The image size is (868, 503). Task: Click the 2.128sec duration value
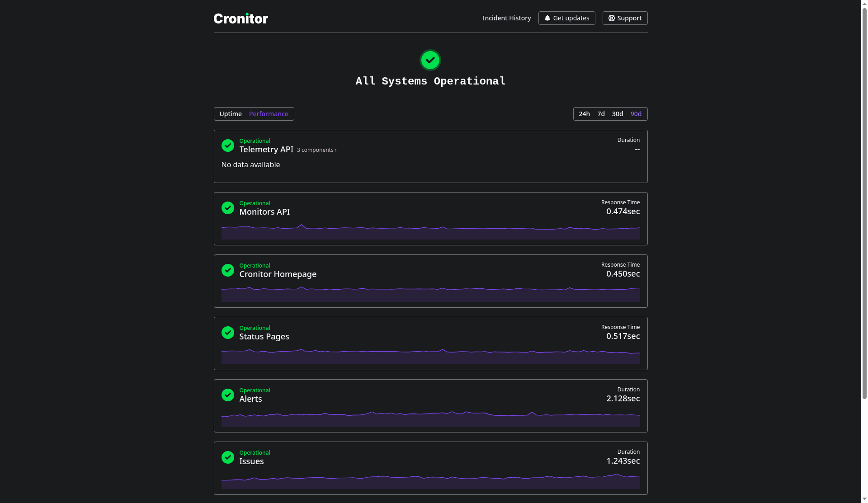(x=623, y=399)
